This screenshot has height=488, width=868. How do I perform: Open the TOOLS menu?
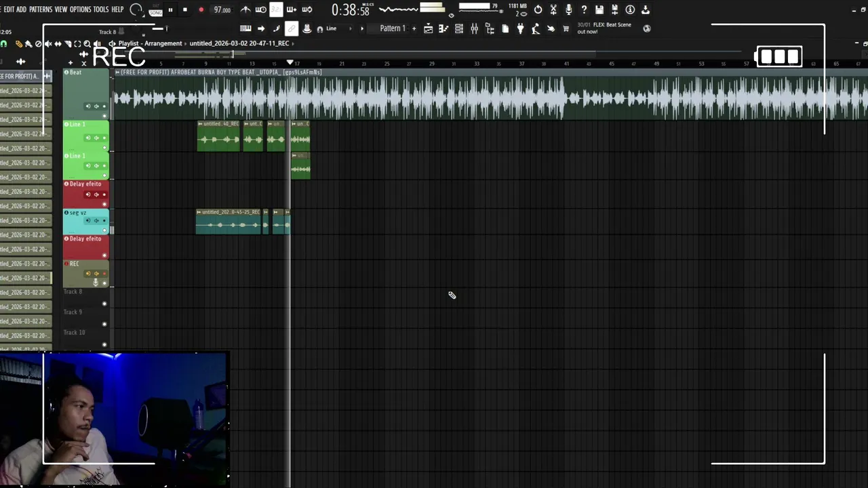[x=101, y=9]
